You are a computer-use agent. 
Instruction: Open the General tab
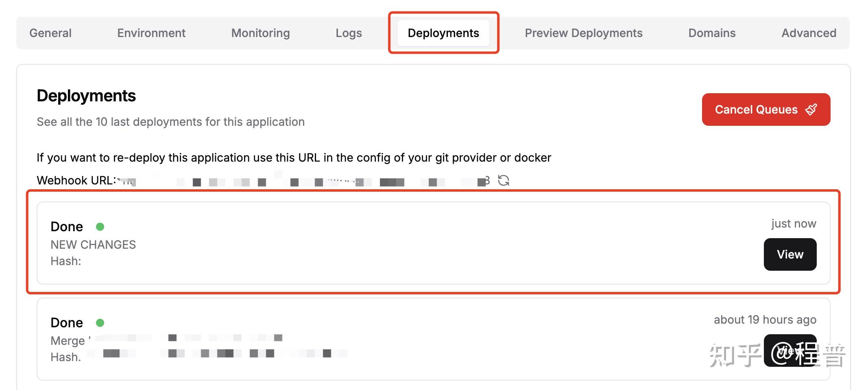(50, 33)
